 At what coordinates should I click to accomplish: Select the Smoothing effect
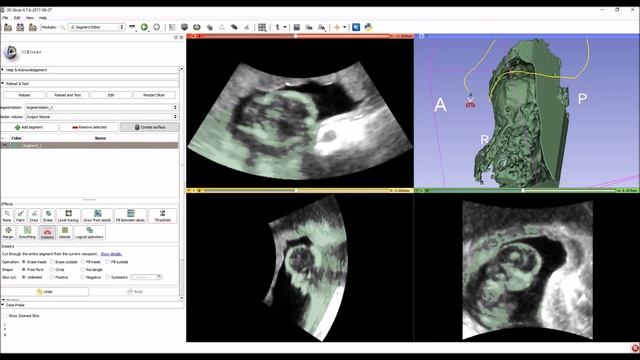point(27,233)
